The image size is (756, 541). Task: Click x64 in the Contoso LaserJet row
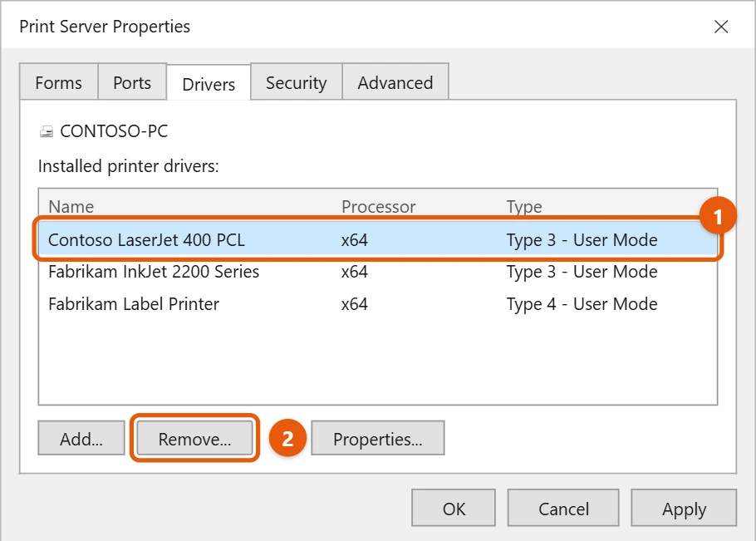[x=355, y=239]
